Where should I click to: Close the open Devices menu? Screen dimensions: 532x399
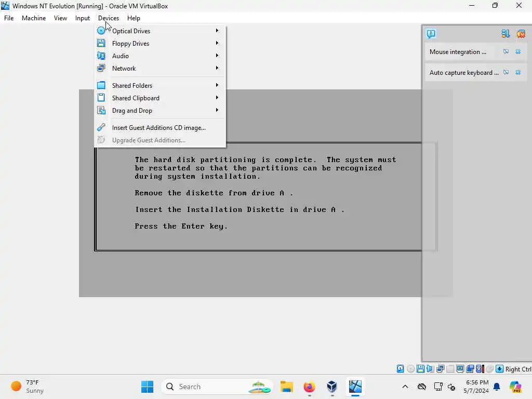click(x=109, y=18)
